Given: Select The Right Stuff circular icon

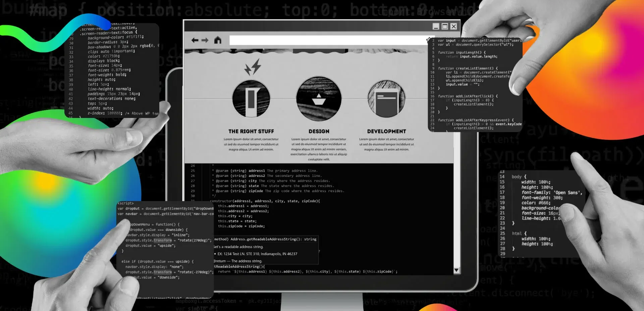Looking at the screenshot, I should coord(251,99).
